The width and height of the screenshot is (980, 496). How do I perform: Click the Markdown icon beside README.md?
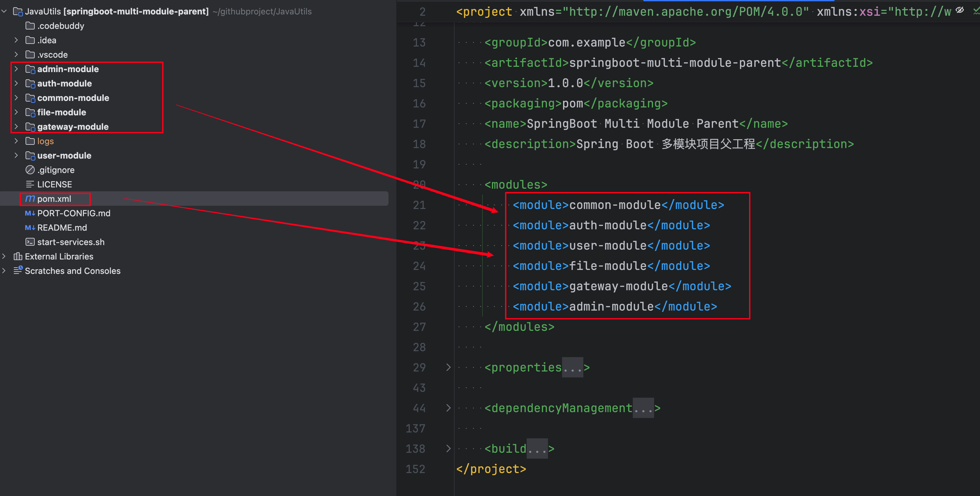click(x=30, y=228)
